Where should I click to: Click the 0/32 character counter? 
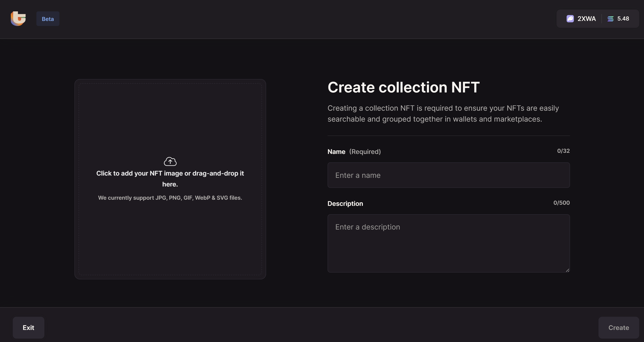[563, 151]
